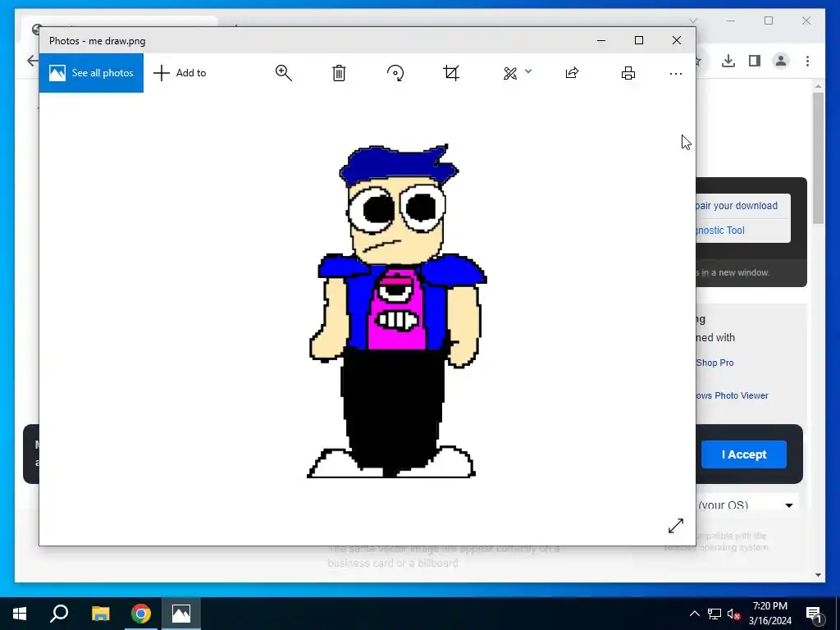Delete the photo using trash icon

pyautogui.click(x=339, y=73)
